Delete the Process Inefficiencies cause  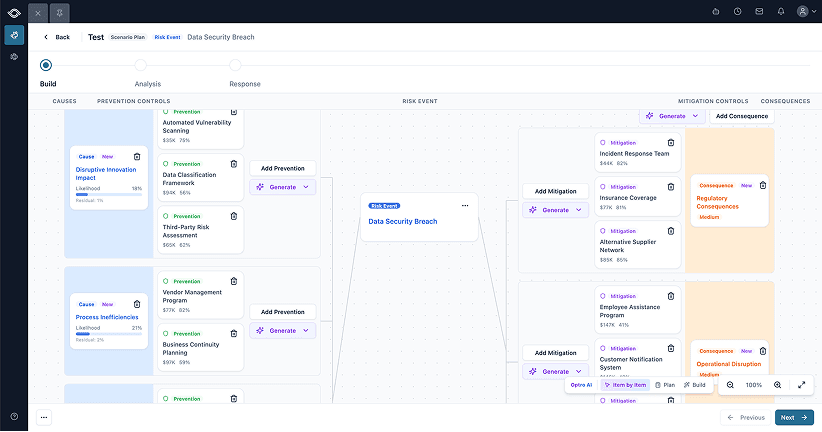[x=137, y=304]
